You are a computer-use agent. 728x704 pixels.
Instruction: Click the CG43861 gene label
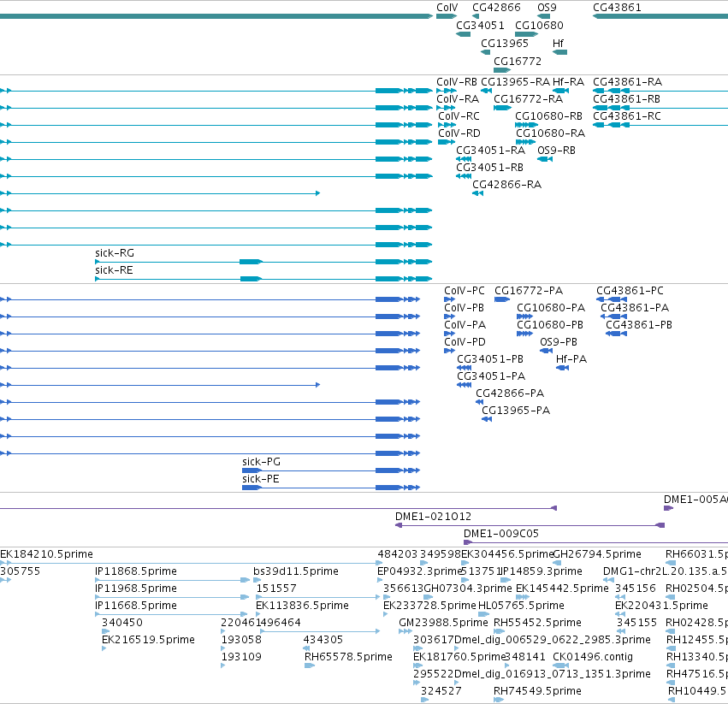(617, 8)
